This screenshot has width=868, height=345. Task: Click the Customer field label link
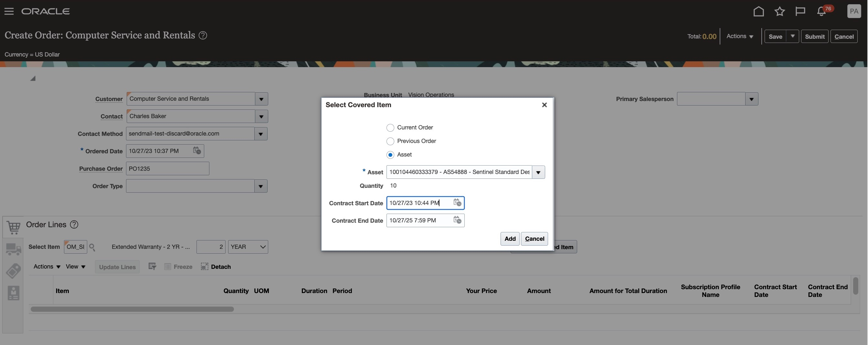point(109,99)
